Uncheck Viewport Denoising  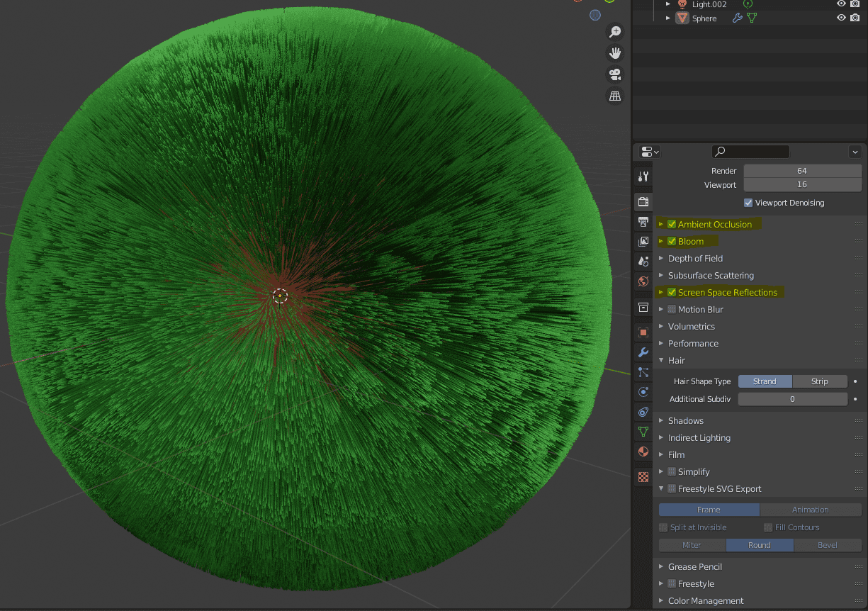(x=748, y=203)
